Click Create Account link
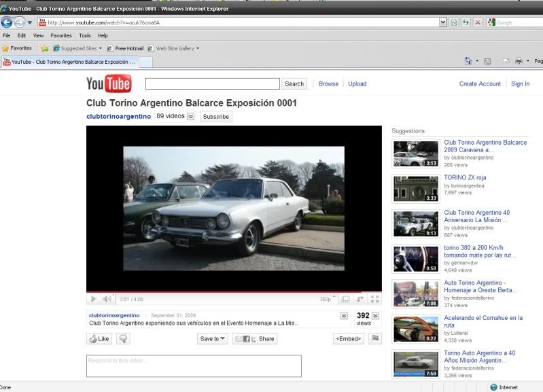 point(480,84)
